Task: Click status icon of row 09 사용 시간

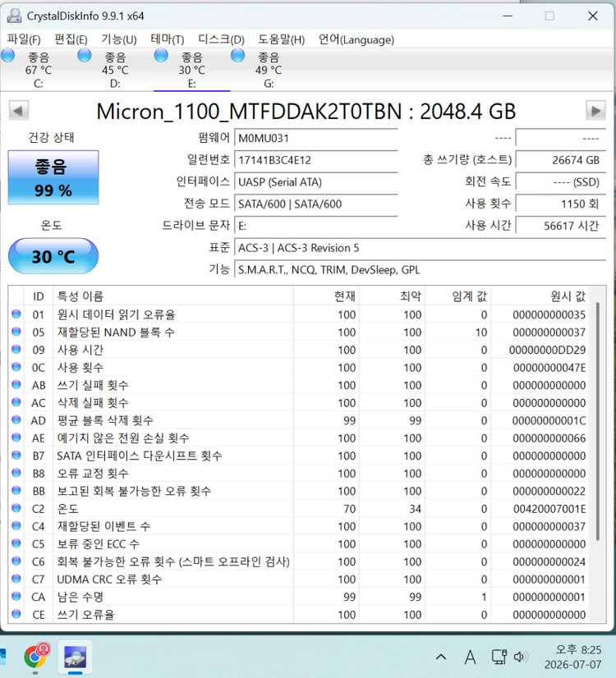Action: (16, 350)
